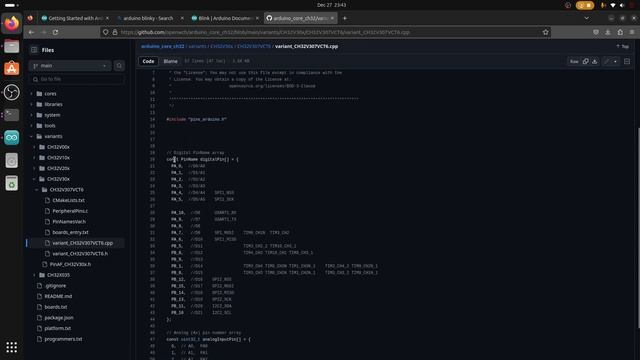Open boards.txt file

click(56, 307)
